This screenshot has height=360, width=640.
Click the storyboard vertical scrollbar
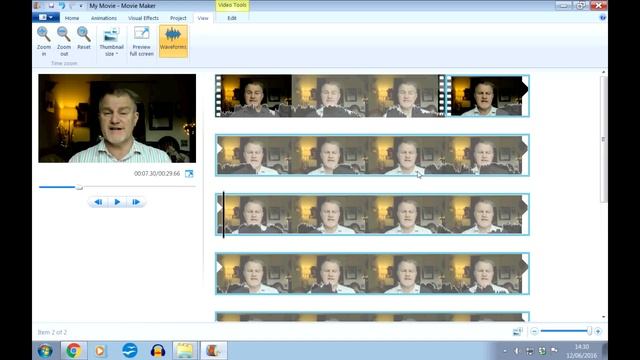point(603,139)
